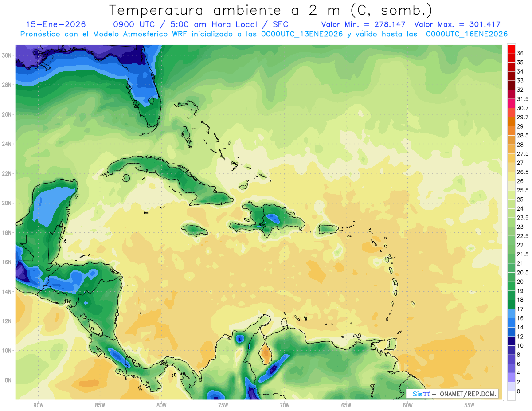532x411 pixels.
Task: Click the 30N latitude label
Action: 7,55
